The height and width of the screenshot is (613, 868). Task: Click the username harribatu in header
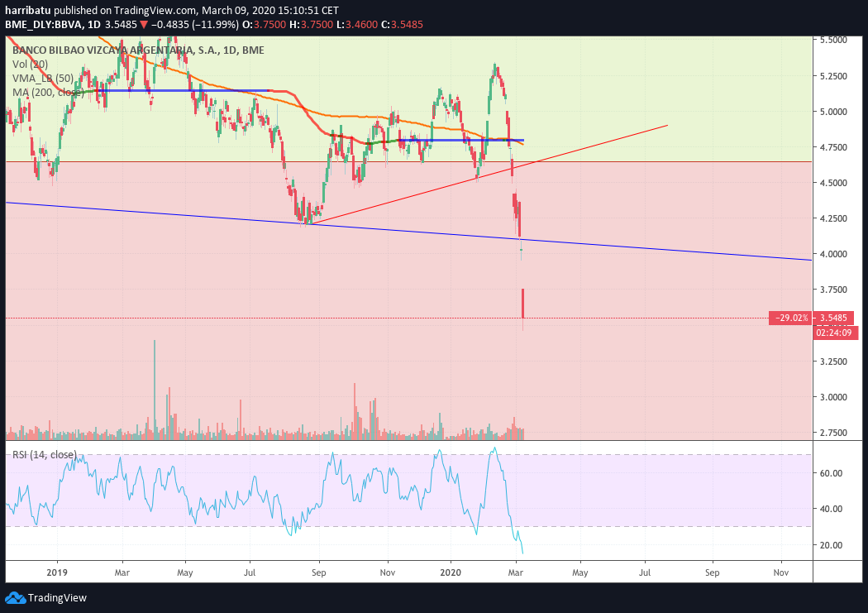pyautogui.click(x=27, y=11)
